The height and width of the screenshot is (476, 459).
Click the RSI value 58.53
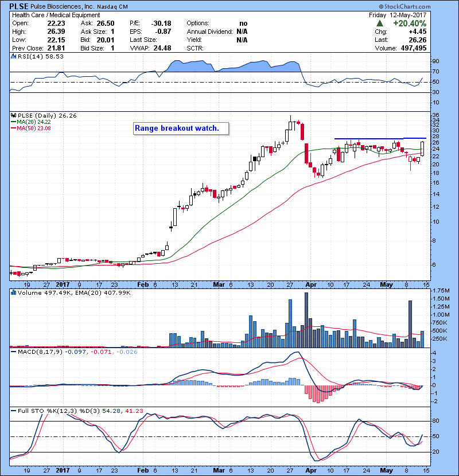(54, 56)
